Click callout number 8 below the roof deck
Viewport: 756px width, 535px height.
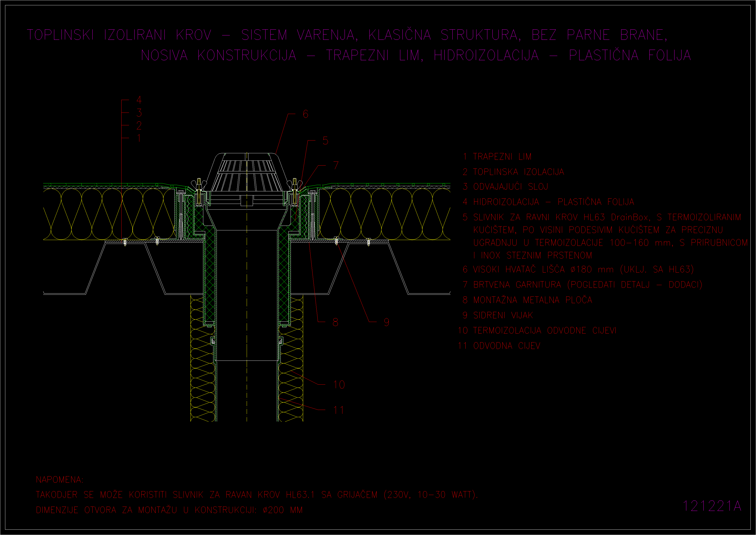pyautogui.click(x=335, y=322)
